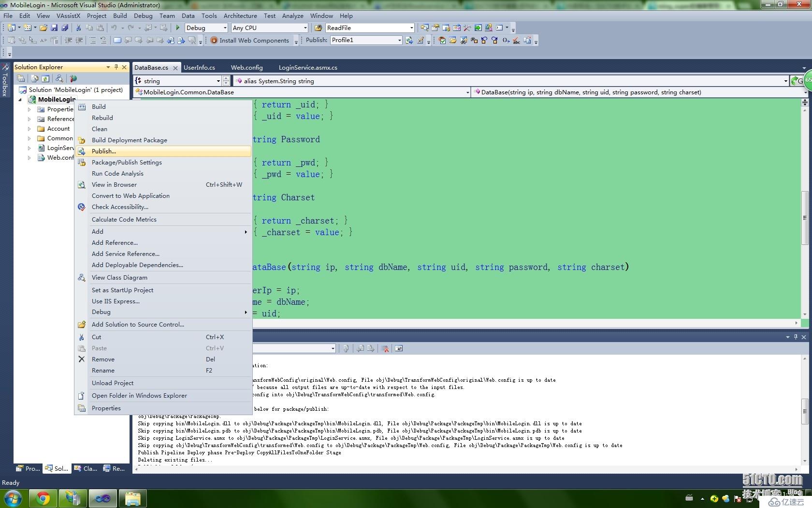The width and height of the screenshot is (812, 508).
Task: Open the Add submenu in context menu
Action: click(163, 231)
